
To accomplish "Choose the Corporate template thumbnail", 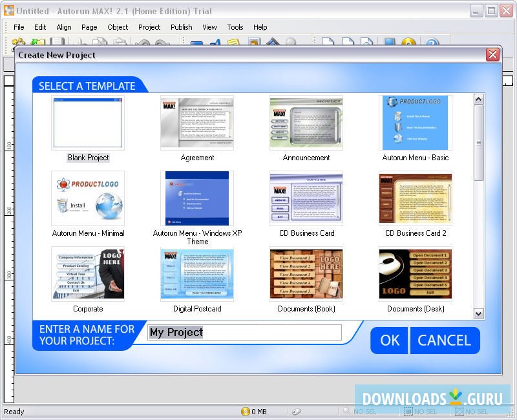I will 88,274.
